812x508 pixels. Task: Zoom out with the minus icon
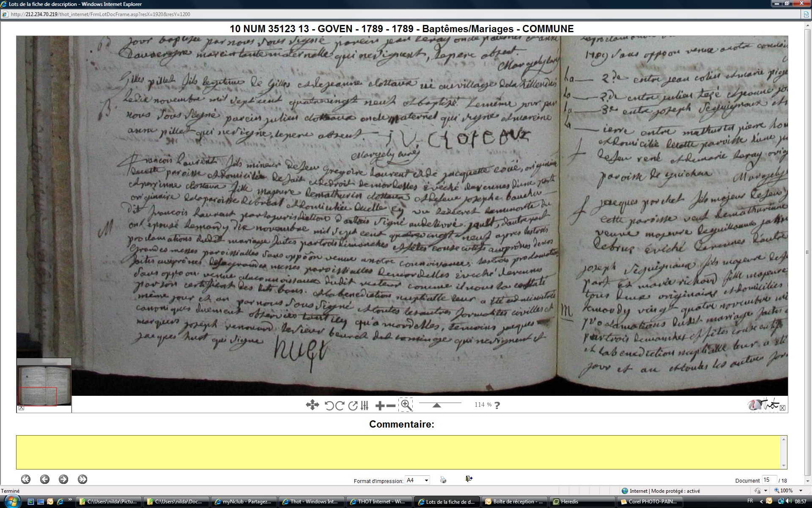pyautogui.click(x=391, y=406)
